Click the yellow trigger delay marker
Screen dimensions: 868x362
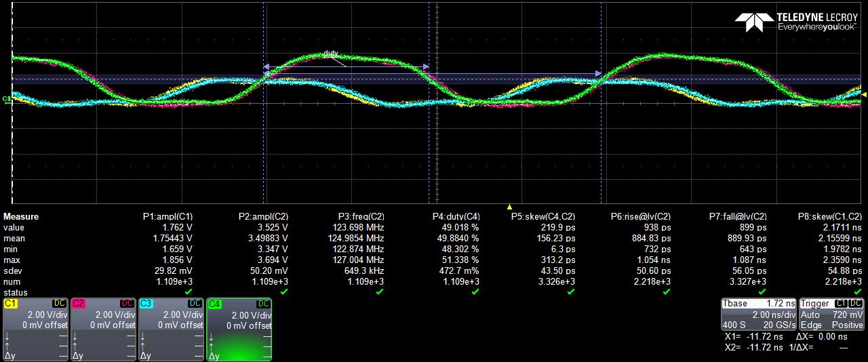[509, 207]
